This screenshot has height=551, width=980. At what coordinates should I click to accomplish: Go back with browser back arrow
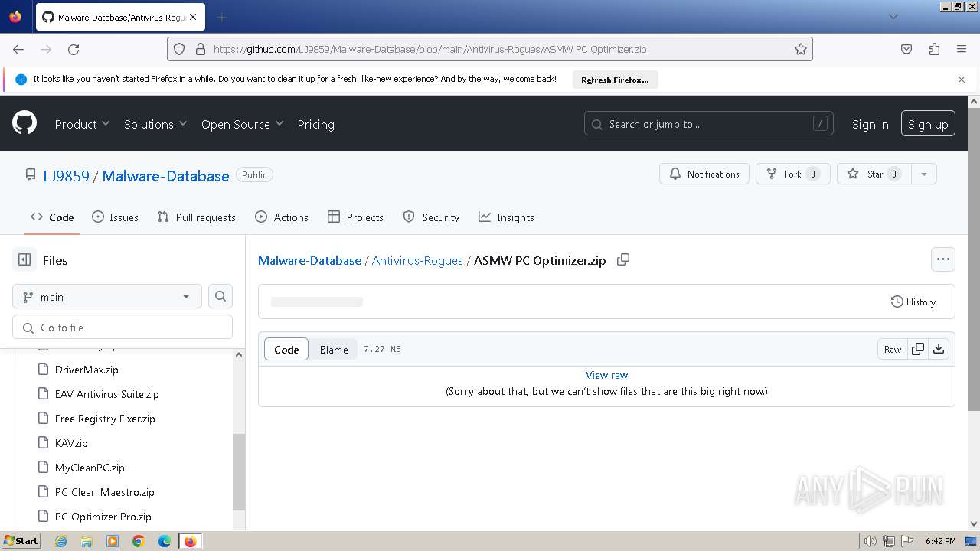pyautogui.click(x=18, y=49)
